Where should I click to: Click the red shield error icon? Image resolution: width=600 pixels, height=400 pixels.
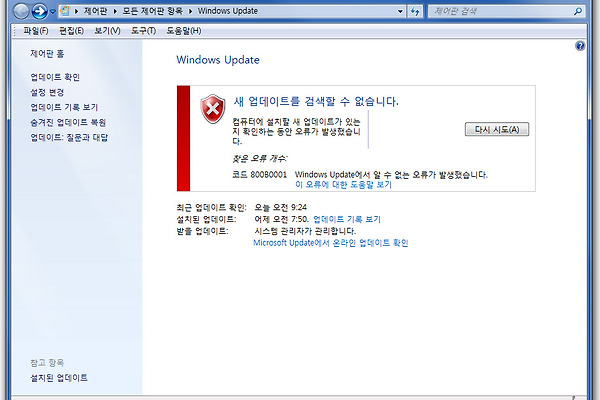[x=212, y=108]
